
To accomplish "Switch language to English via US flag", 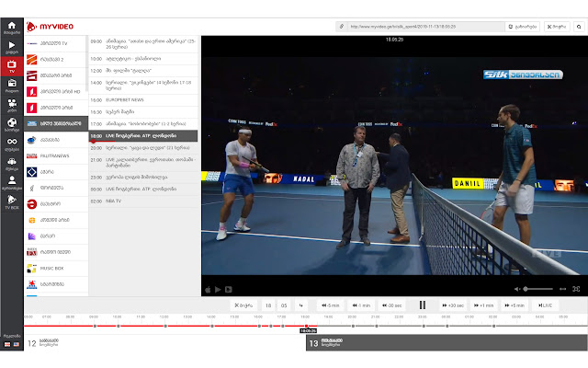I will tap(17, 344).
